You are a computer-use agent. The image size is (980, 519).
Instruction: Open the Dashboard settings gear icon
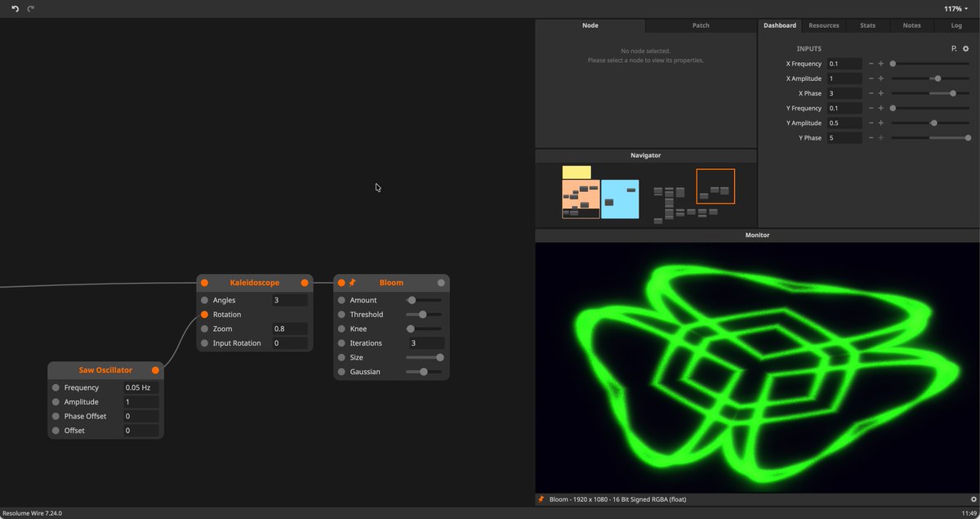click(965, 48)
